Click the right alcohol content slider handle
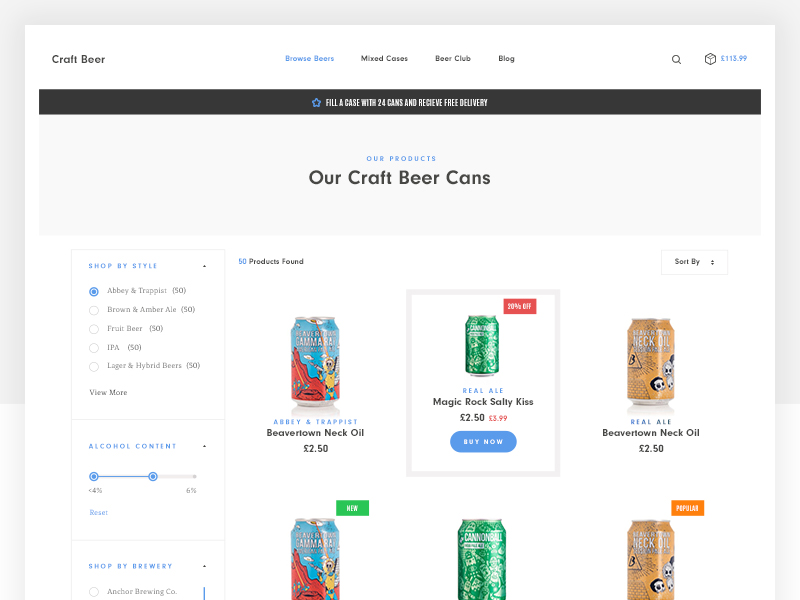Screen dimensions: 800x600 tap(153, 477)
